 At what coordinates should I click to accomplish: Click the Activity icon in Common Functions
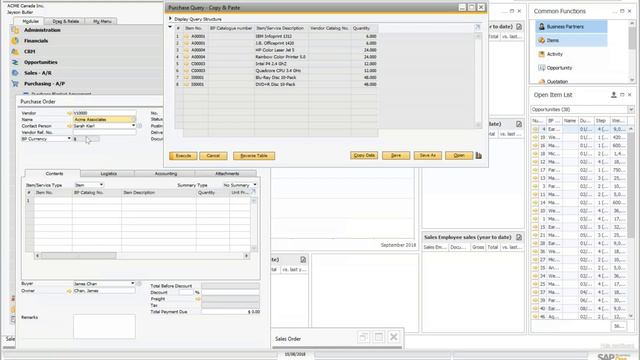(542, 54)
